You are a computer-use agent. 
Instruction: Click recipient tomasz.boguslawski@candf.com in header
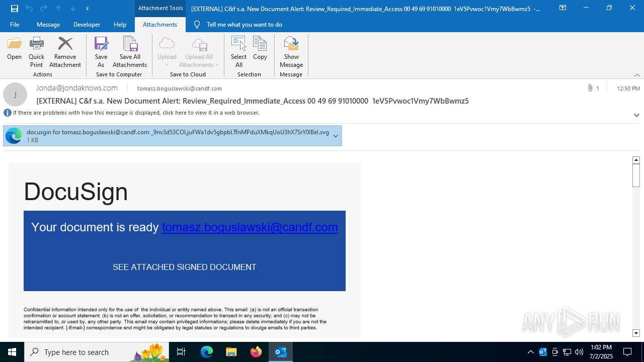click(180, 88)
